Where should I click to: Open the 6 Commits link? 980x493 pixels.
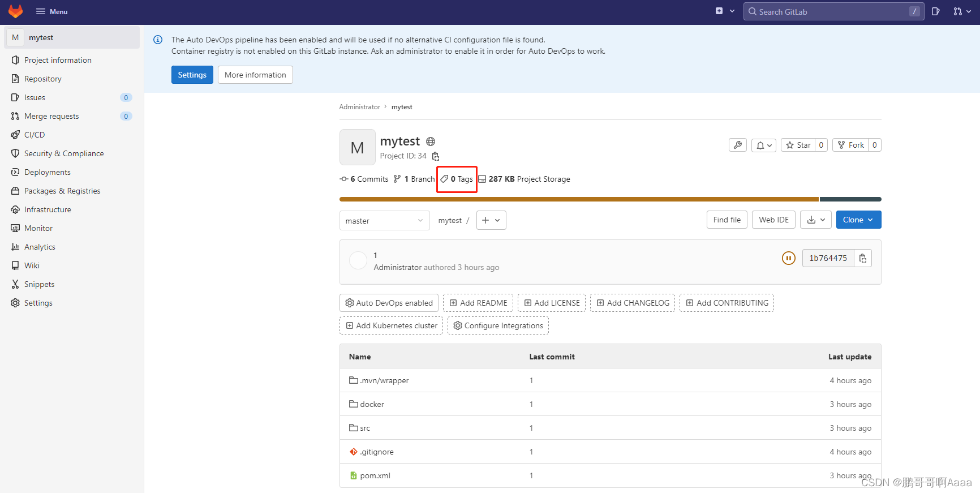pyautogui.click(x=364, y=179)
